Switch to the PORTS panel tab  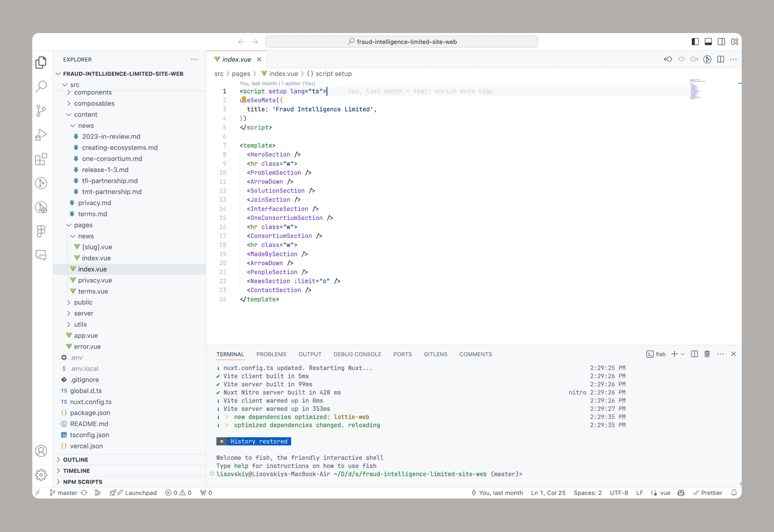402,354
